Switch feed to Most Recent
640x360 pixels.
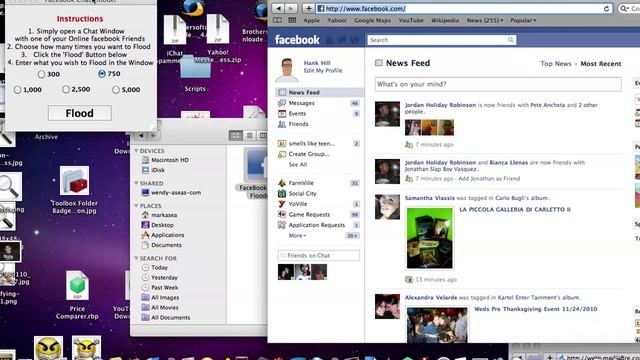point(600,64)
